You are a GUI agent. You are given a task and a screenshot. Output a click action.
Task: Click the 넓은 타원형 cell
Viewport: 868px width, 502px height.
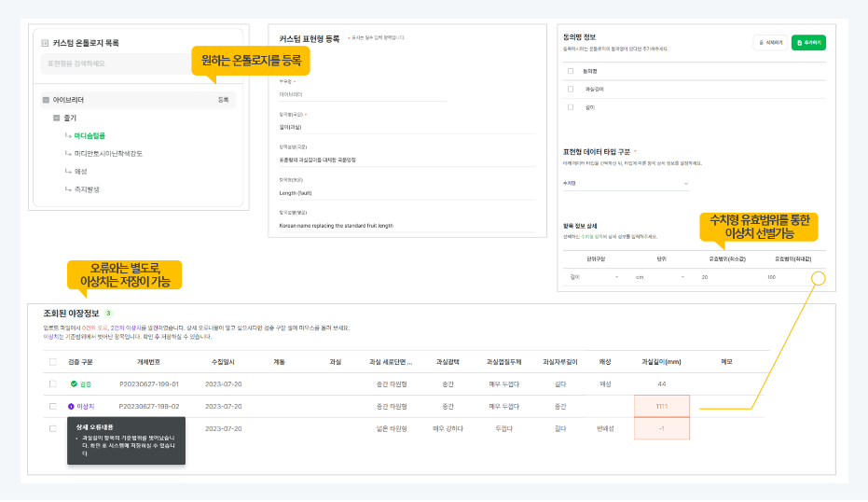click(392, 429)
